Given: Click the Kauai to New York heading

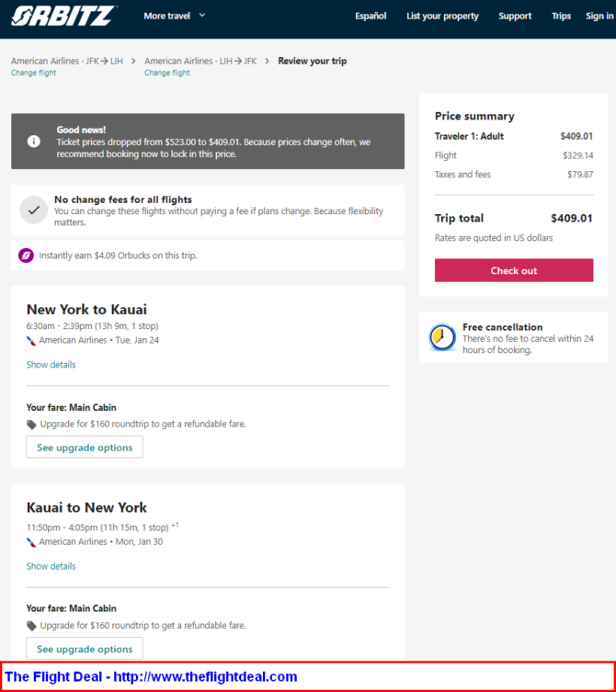Looking at the screenshot, I should [86, 507].
